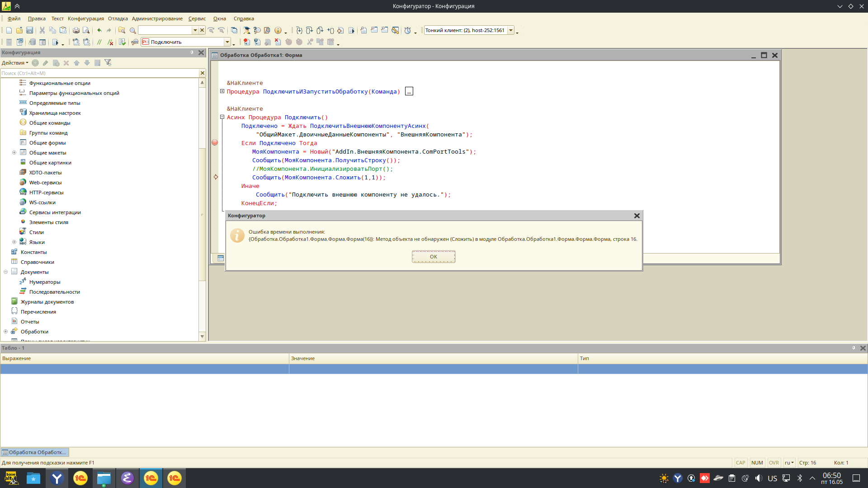The width and height of the screenshot is (868, 488).
Task: Remove all breakpoints with red X icon
Action: click(278, 42)
